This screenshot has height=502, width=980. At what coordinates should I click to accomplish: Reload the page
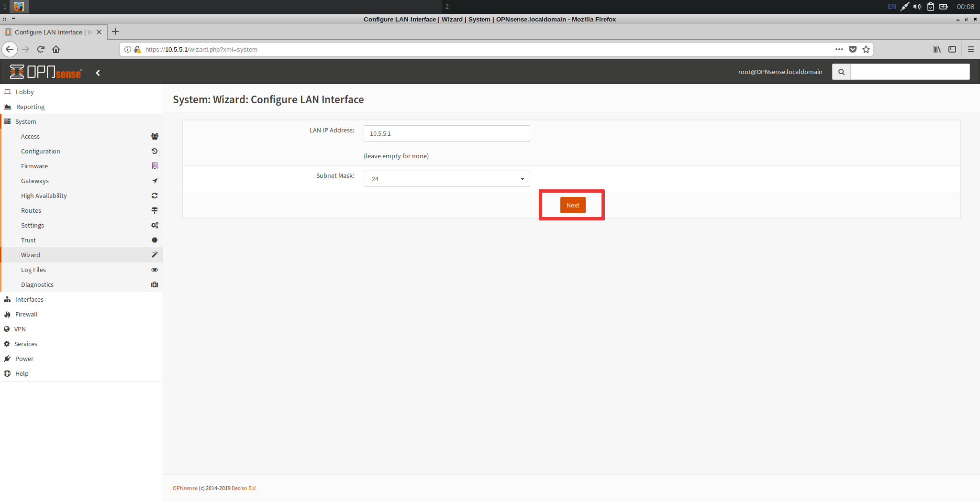click(x=41, y=49)
